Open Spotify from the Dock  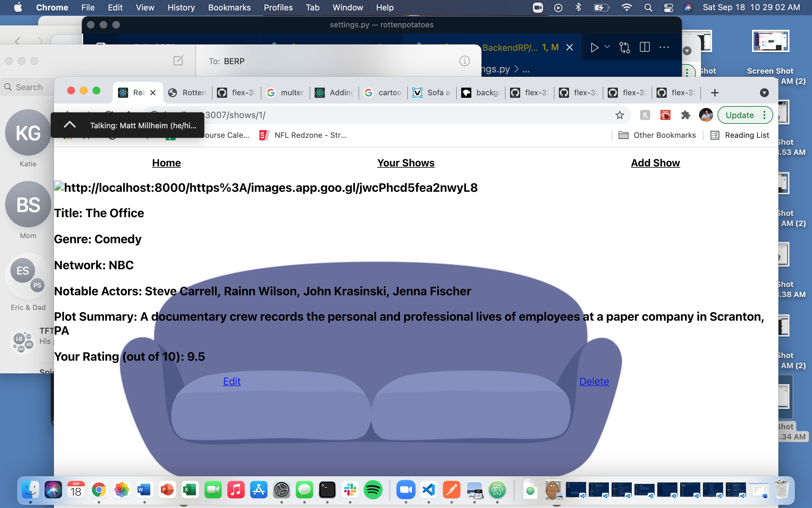coord(373,490)
